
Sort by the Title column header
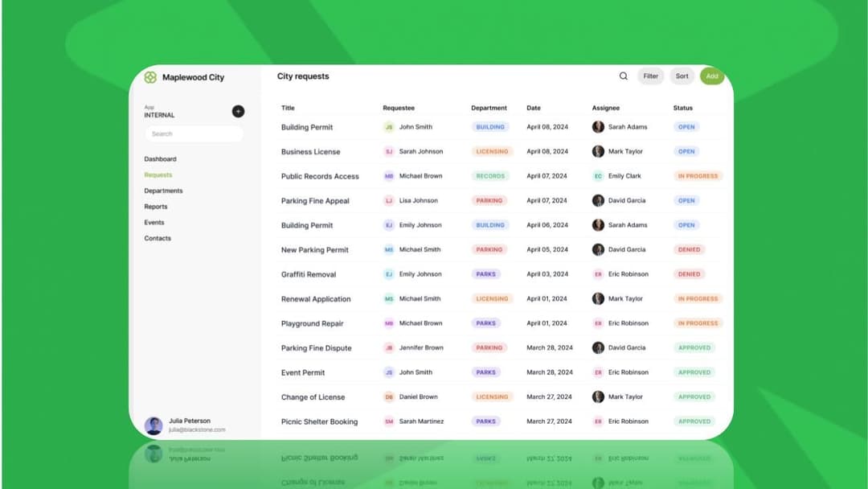288,108
